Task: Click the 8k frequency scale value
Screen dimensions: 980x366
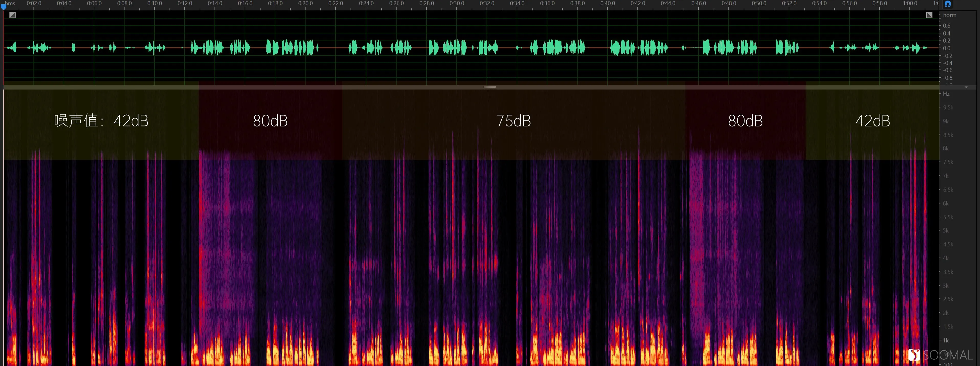Action: tap(946, 149)
